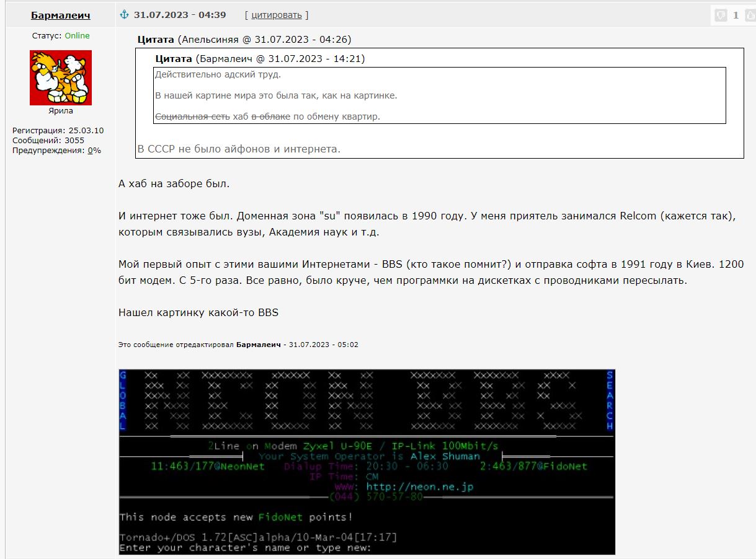Image resolution: width=756 pixels, height=559 pixels.
Task: Click the Бармалеич name in the edit note
Action: [259, 345]
